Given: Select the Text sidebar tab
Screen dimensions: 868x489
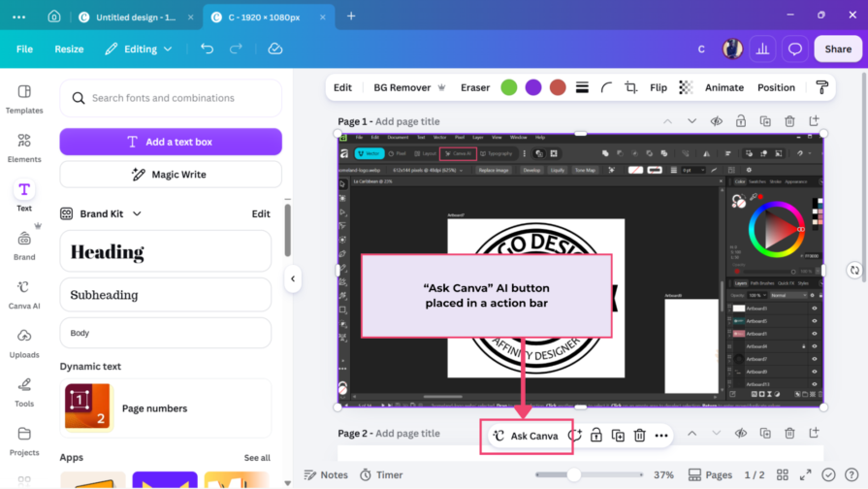Looking at the screenshot, I should coord(24,197).
